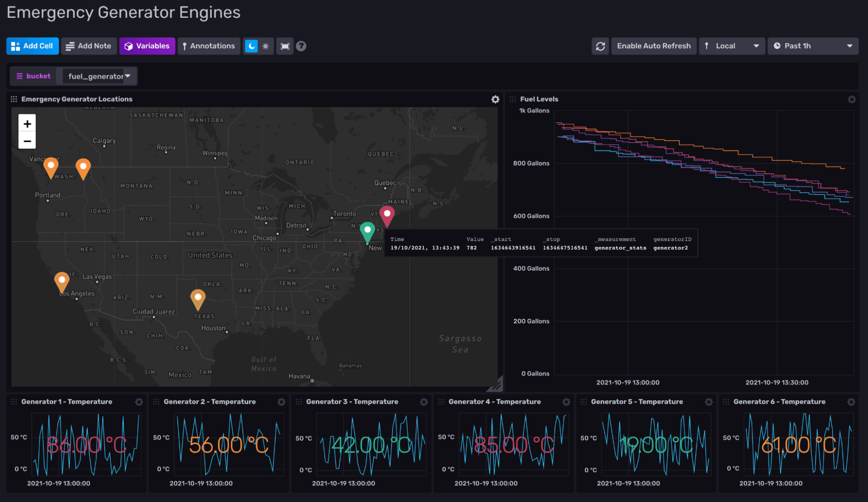Open settings gear on Fuel Levels cell
868x502 pixels.
851,99
